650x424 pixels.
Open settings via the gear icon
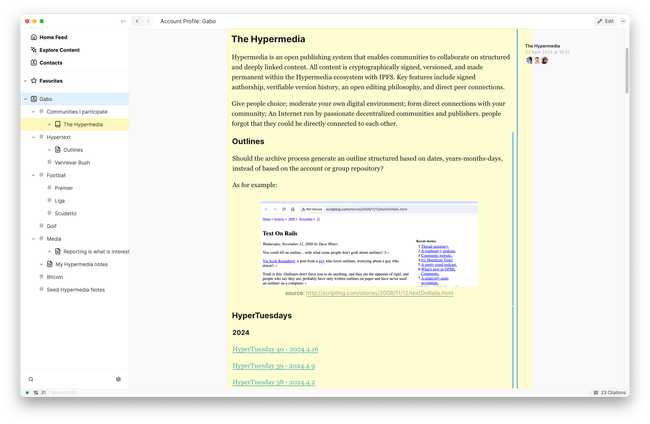[118, 379]
